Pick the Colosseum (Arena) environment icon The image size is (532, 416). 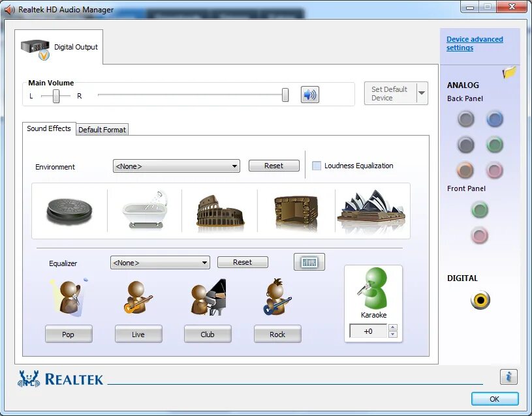220,211
